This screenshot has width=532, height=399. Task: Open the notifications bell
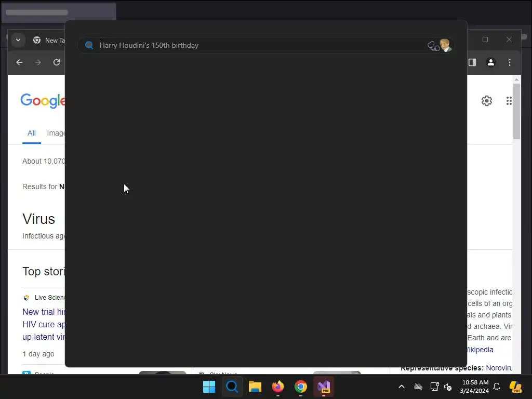pyautogui.click(x=497, y=387)
